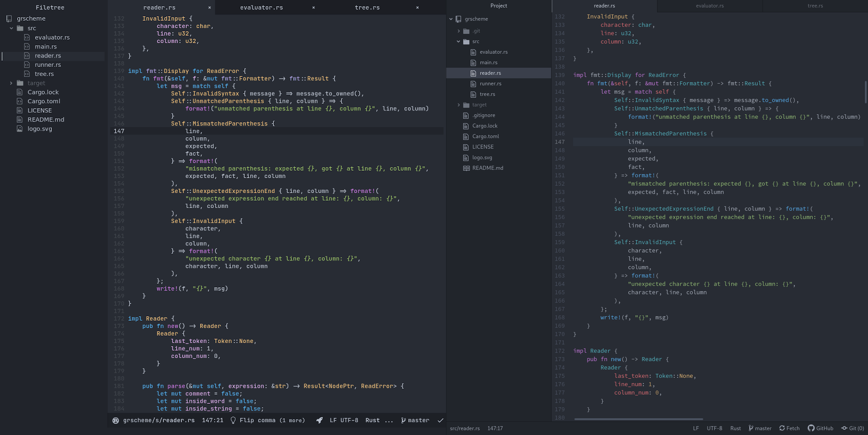
Task: Click the LF line-ending selector in the right status bar
Action: coord(696,428)
